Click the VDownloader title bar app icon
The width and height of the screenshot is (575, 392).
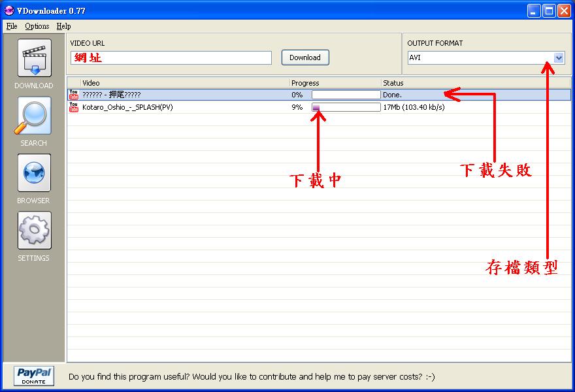(x=9, y=10)
